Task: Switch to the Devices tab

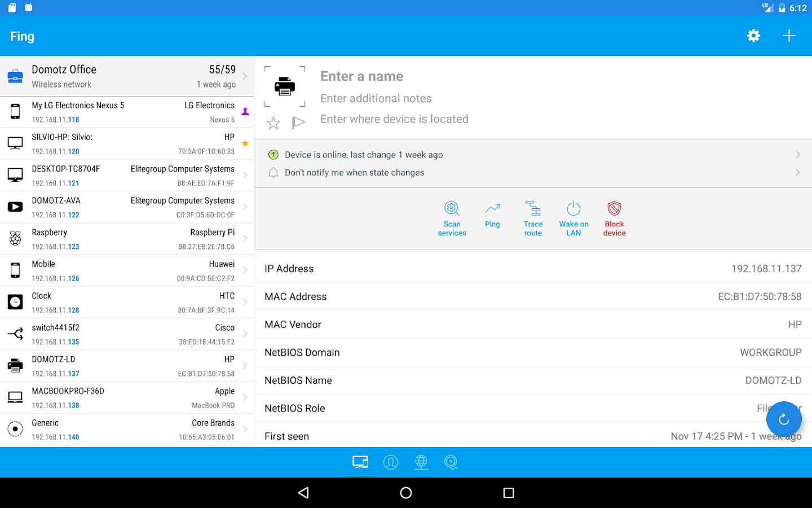Action: tap(360, 462)
